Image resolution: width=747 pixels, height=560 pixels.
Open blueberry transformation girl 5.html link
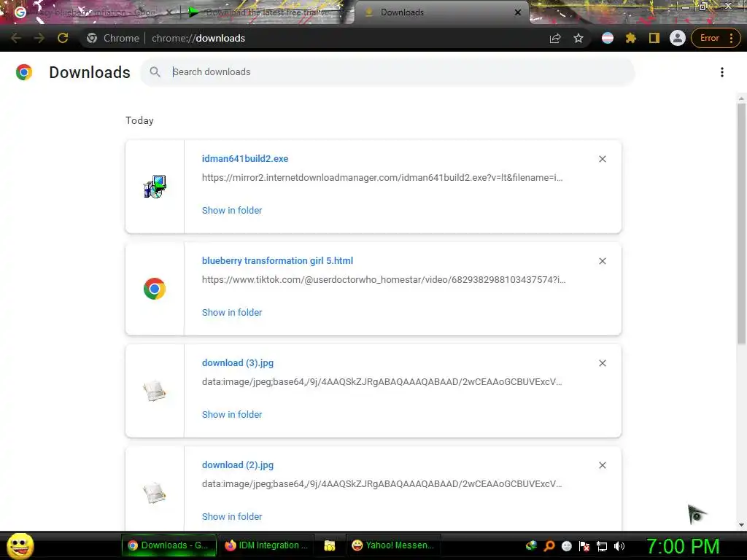coord(277,261)
